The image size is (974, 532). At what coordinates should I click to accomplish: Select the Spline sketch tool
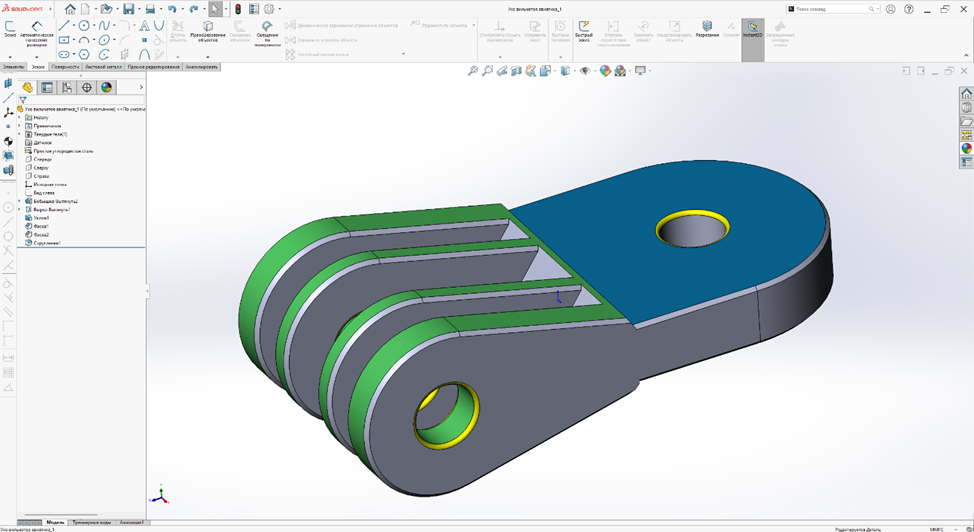[x=104, y=25]
